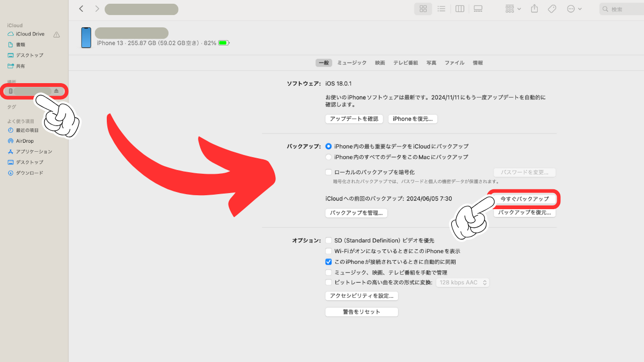644x362 pixels.
Task: Click the warning icon beside iCloud Drive
Action: (x=56, y=34)
